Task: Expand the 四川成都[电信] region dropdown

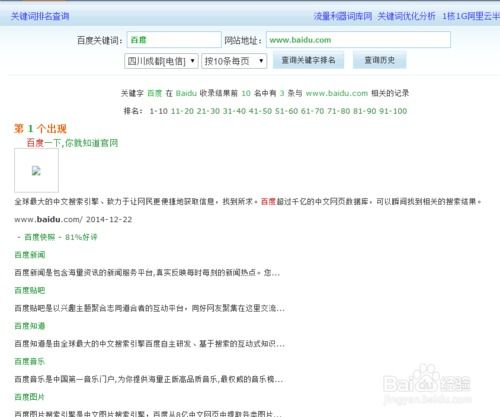Action: coord(161,61)
